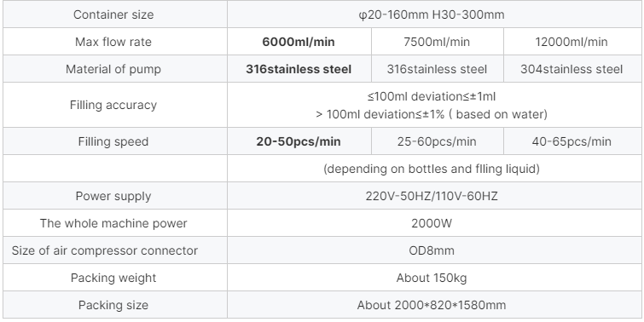Click the 40-65pcs/min filling speed cell
The image size is (644, 322).
pyautogui.click(x=571, y=141)
